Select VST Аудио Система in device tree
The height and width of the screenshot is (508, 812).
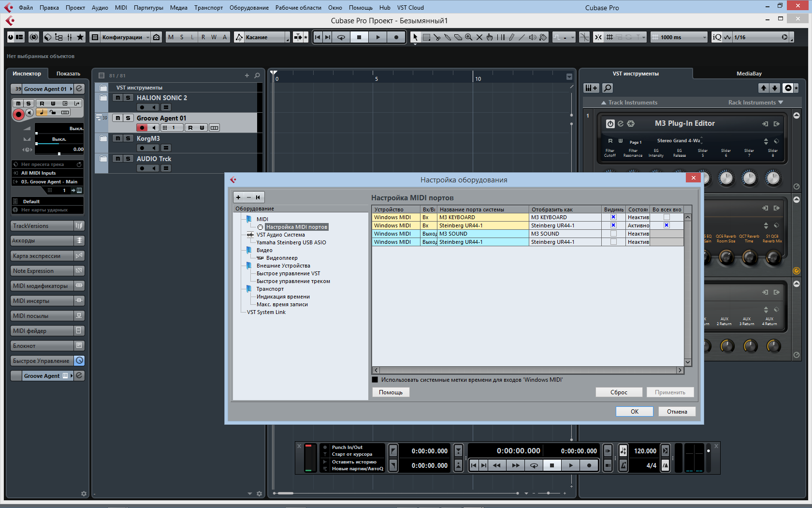pyautogui.click(x=281, y=235)
